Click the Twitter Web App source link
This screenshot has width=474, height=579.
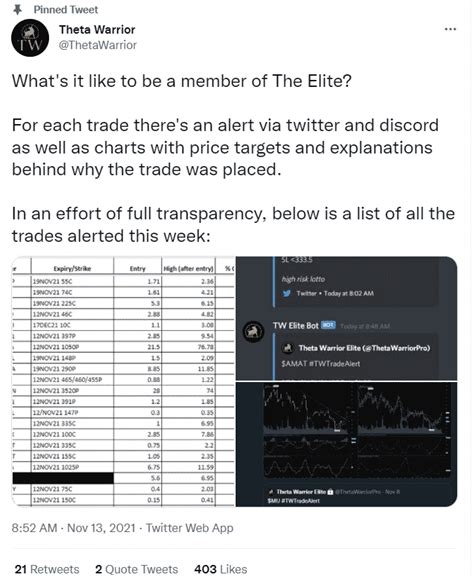click(190, 528)
